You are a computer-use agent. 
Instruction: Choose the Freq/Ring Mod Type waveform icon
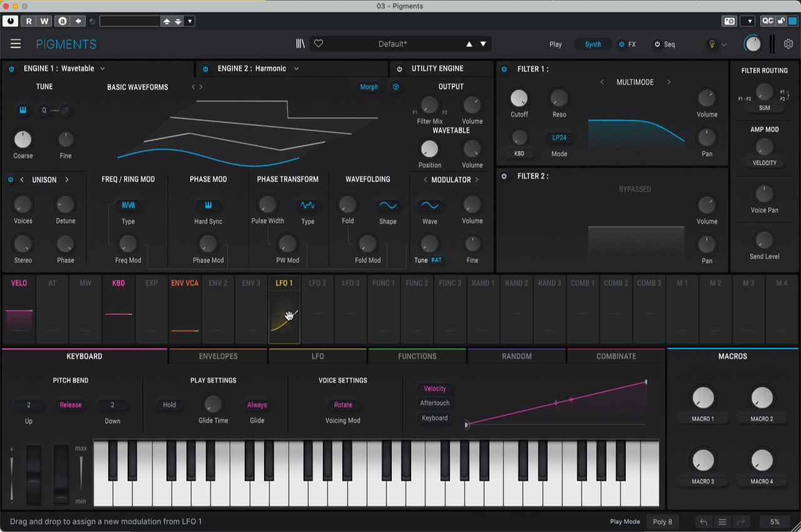click(128, 205)
